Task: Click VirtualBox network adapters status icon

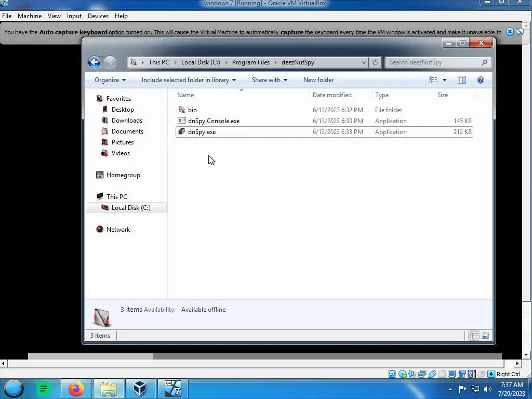Action: tap(422, 374)
